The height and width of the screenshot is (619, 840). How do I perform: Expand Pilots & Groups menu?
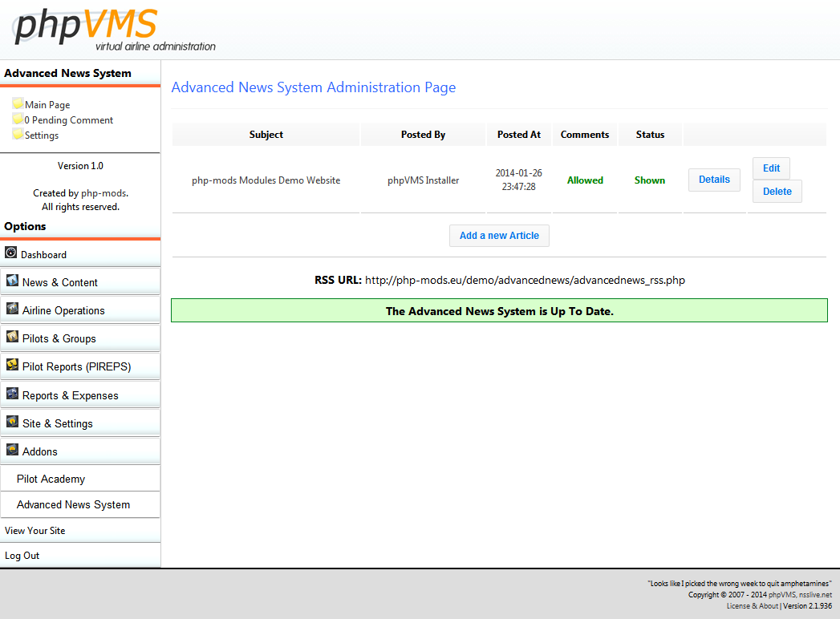click(x=80, y=338)
